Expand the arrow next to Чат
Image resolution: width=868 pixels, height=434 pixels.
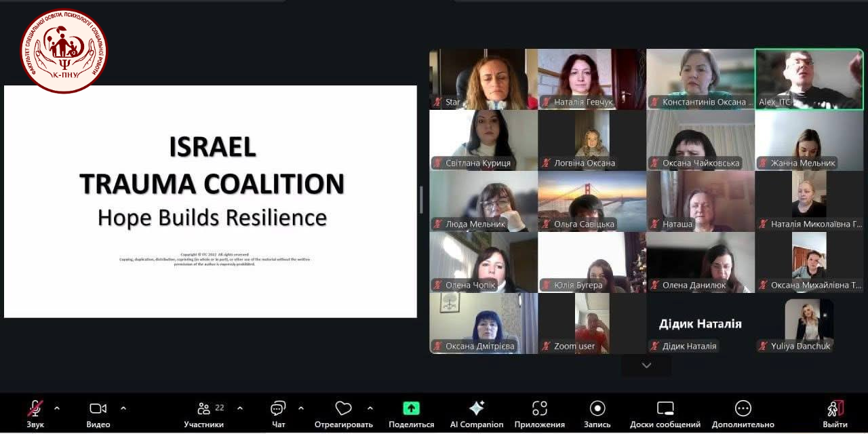pos(301,408)
